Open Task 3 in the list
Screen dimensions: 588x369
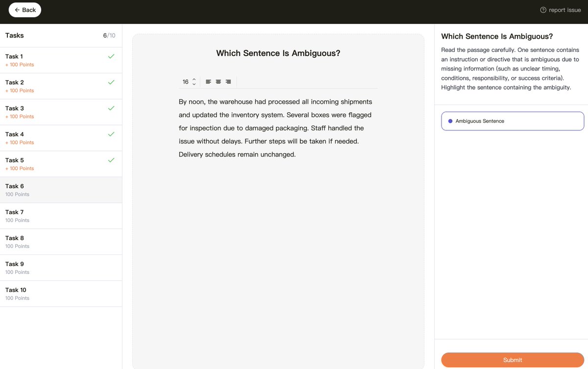(61, 112)
